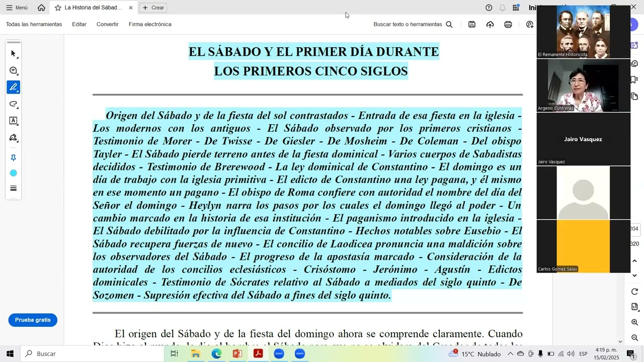The image size is (644, 362).
Task: Click the search magnifier icon
Action: pyautogui.click(x=449, y=24)
